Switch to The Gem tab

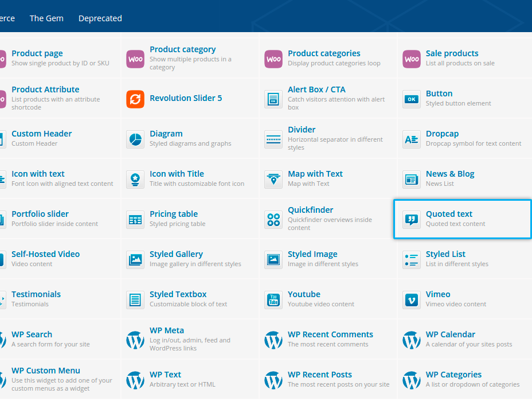coord(46,18)
